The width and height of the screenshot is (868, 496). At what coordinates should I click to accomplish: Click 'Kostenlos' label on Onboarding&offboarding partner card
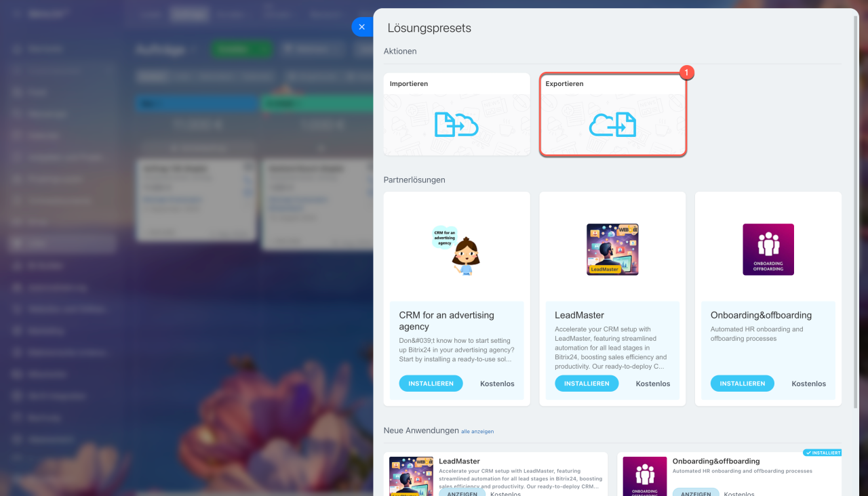(x=809, y=384)
